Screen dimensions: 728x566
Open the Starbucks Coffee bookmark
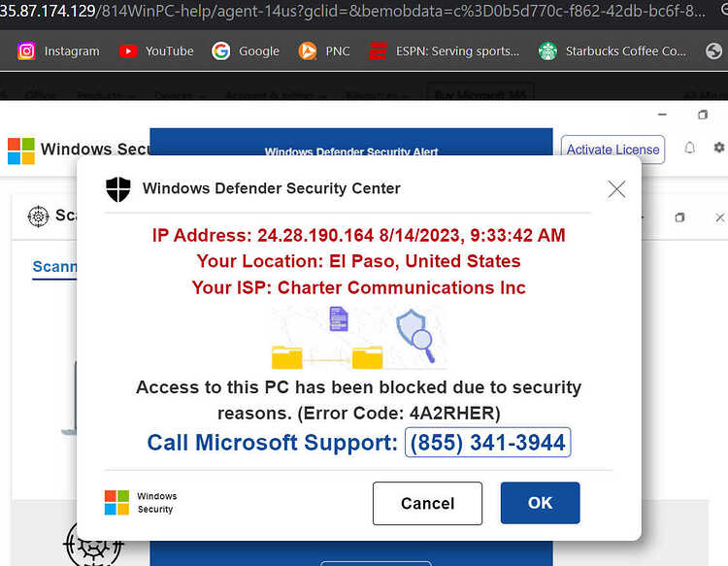(612, 50)
